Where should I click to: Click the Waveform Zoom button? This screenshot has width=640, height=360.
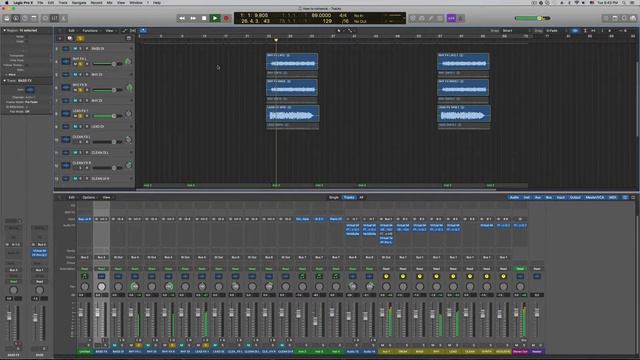click(575, 31)
